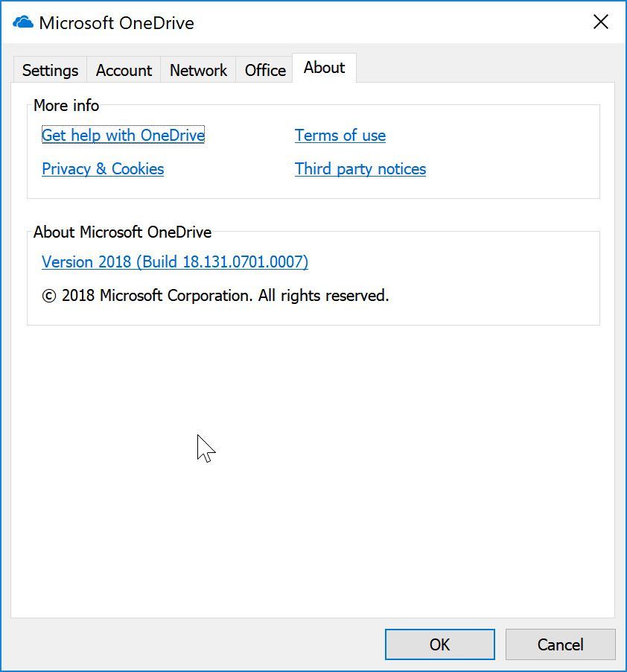Confirm with the OK button
Screen dimensions: 627x672
coord(440,644)
